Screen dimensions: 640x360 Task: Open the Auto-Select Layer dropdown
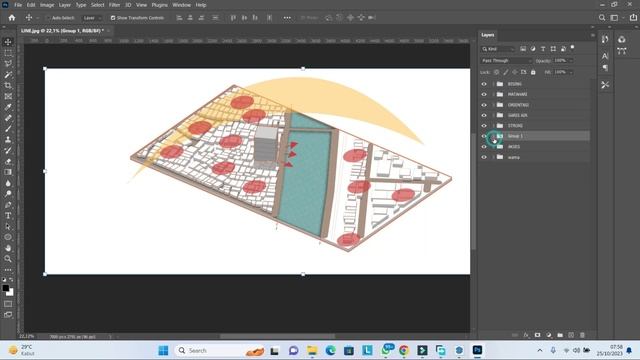pos(92,18)
